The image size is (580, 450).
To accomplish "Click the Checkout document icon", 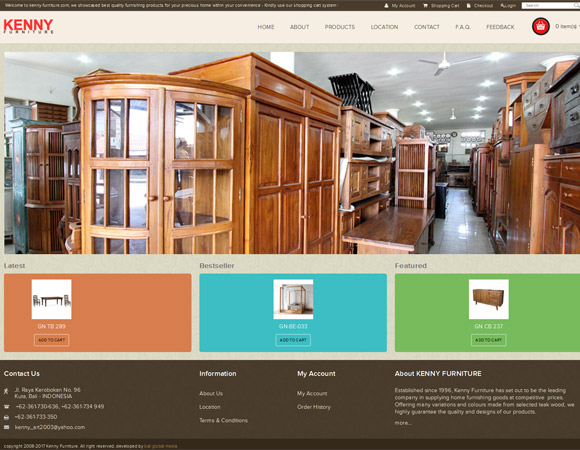I will tap(469, 6).
